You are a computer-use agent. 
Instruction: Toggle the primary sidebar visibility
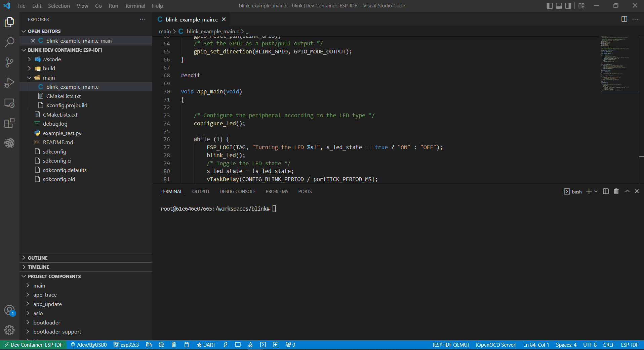click(549, 6)
